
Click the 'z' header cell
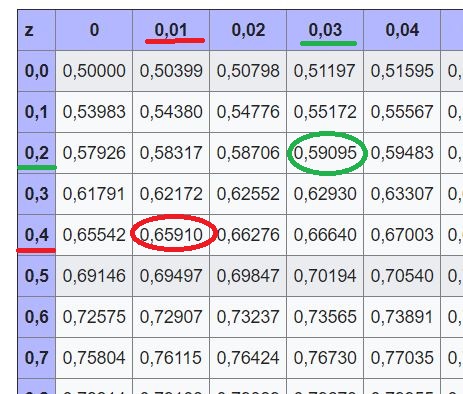pyautogui.click(x=36, y=30)
